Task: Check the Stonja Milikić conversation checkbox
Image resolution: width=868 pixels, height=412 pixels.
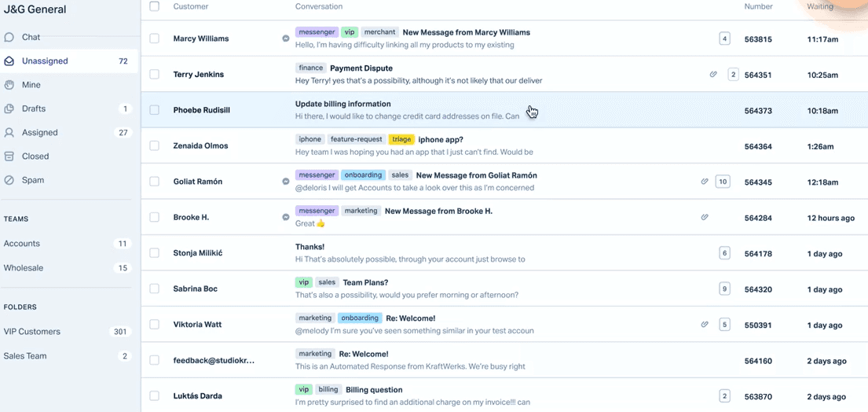Action: point(155,252)
